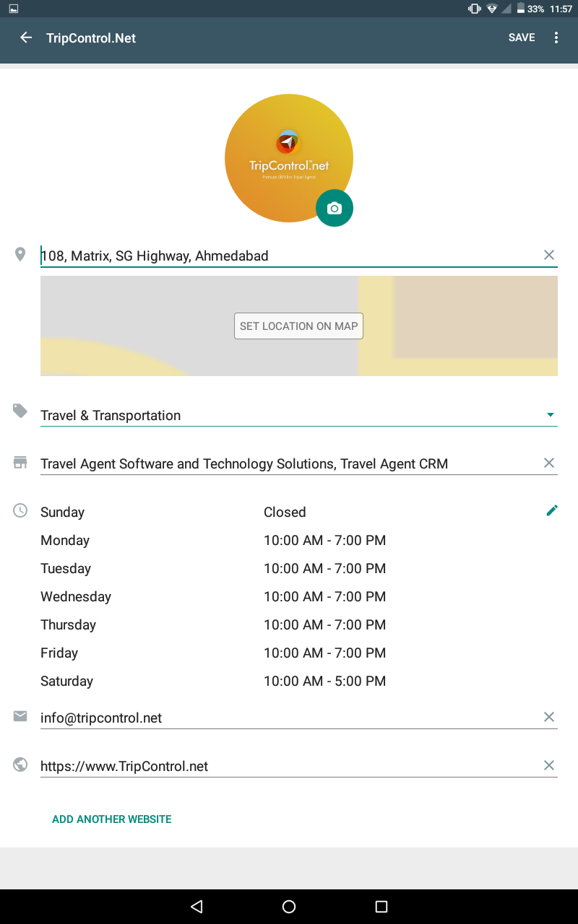This screenshot has width=578, height=924.
Task: Click the location pin icon
Action: pyautogui.click(x=20, y=254)
